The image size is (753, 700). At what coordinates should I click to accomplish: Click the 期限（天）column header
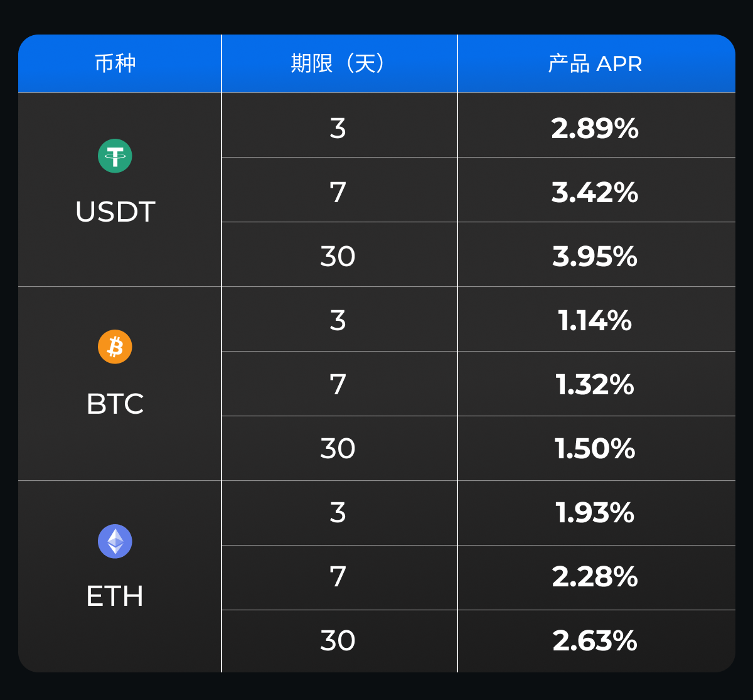tap(338, 64)
